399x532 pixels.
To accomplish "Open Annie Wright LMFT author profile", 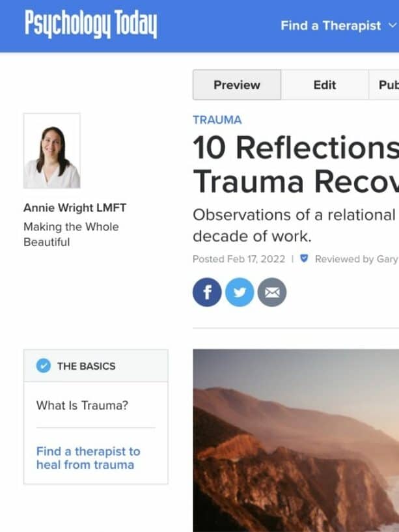I will point(75,208).
